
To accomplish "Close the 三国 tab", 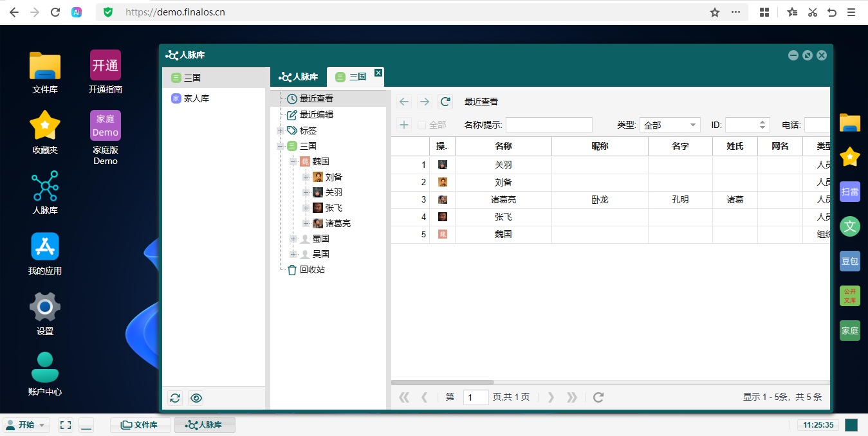I will tap(378, 73).
